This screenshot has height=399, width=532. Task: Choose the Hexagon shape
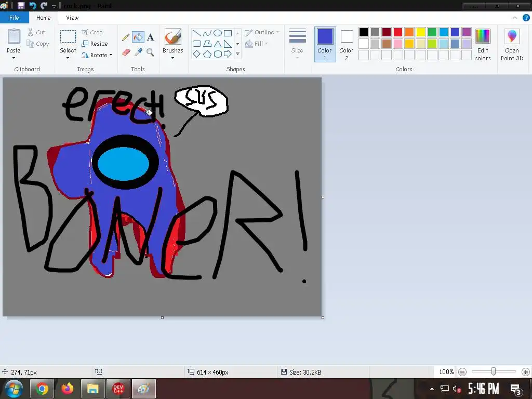(x=218, y=54)
